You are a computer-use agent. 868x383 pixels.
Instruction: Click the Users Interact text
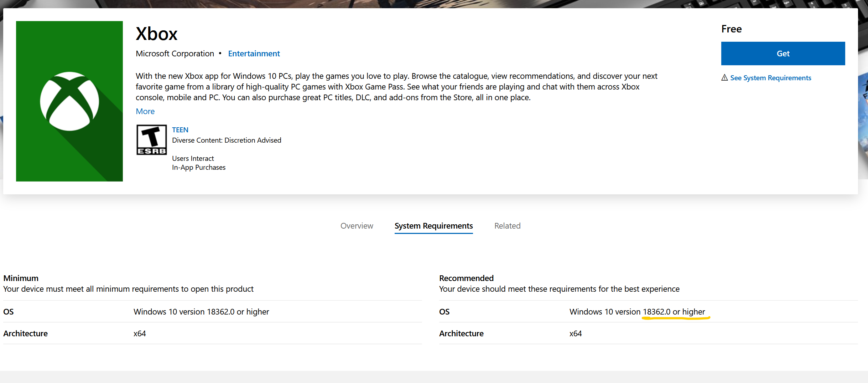pyautogui.click(x=193, y=158)
